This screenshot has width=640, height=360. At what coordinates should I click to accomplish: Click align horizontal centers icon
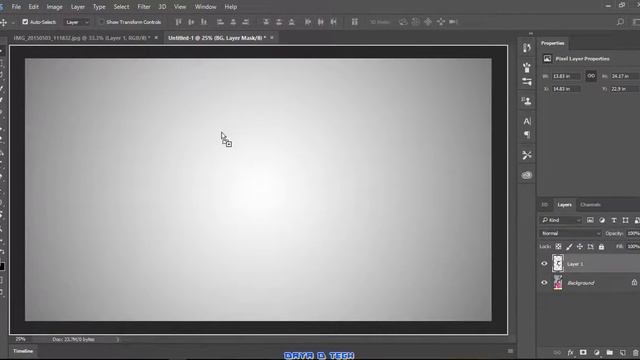[x=233, y=22]
